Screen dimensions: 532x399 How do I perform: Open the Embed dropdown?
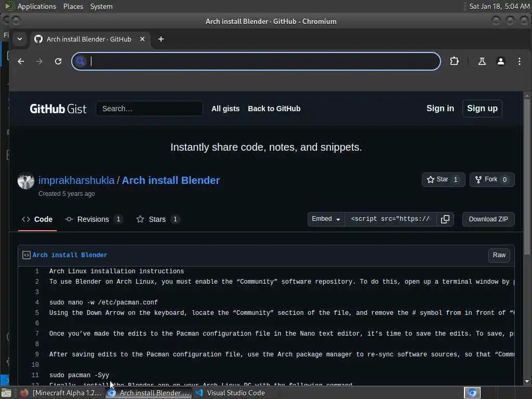tap(326, 219)
